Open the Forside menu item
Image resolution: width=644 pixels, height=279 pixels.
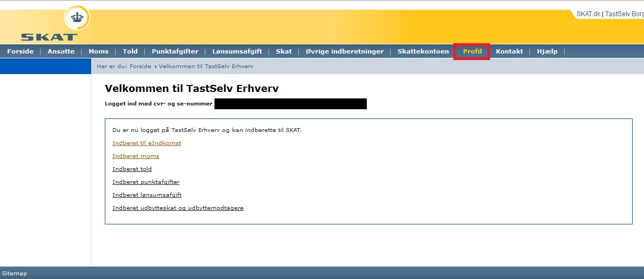(21, 51)
